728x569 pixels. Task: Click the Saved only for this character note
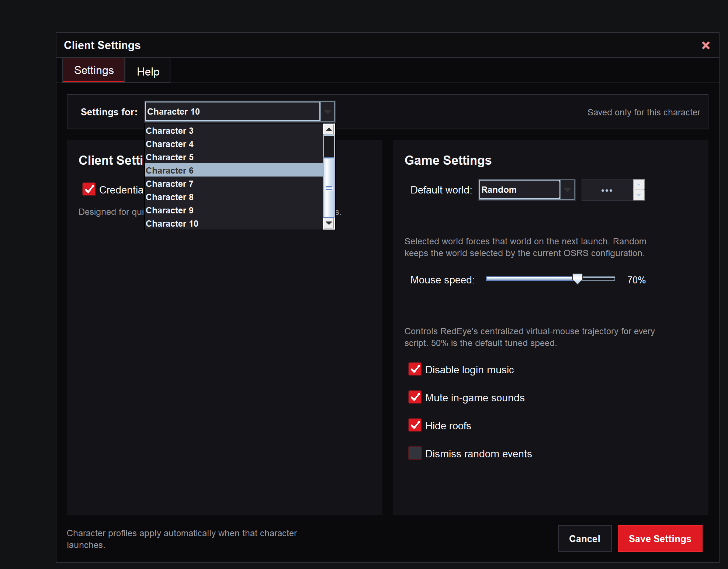(644, 112)
